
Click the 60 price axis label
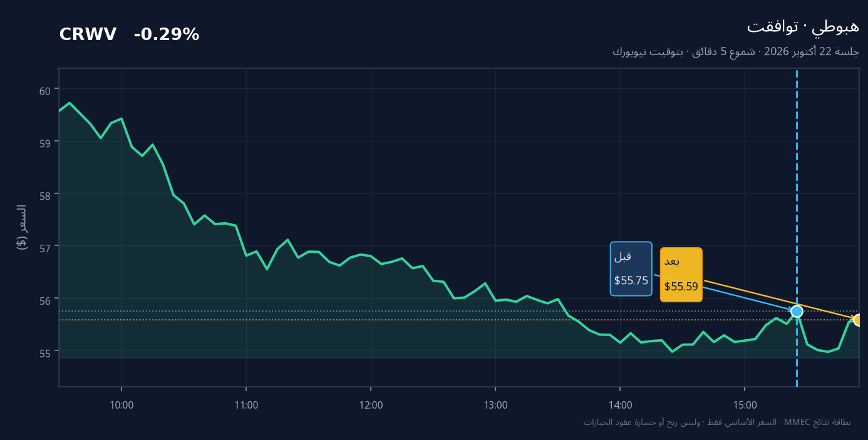pos(44,91)
